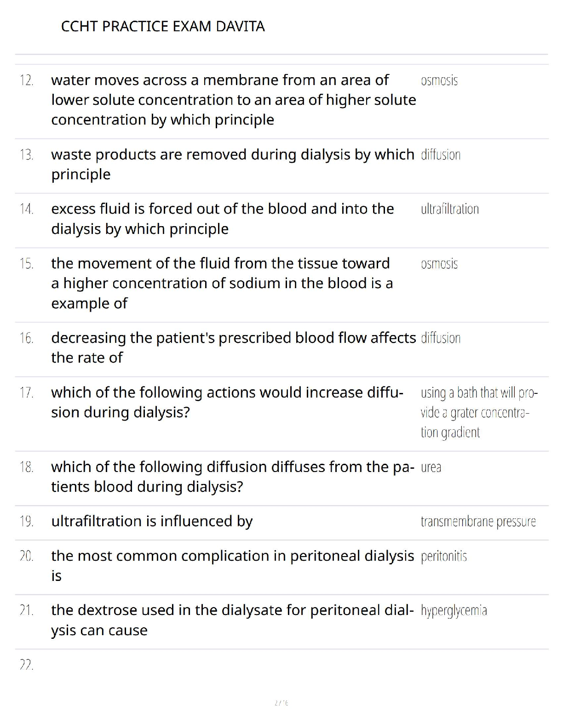Click question 13 about waste products removed
This screenshot has height=728, width=563.
(x=232, y=164)
